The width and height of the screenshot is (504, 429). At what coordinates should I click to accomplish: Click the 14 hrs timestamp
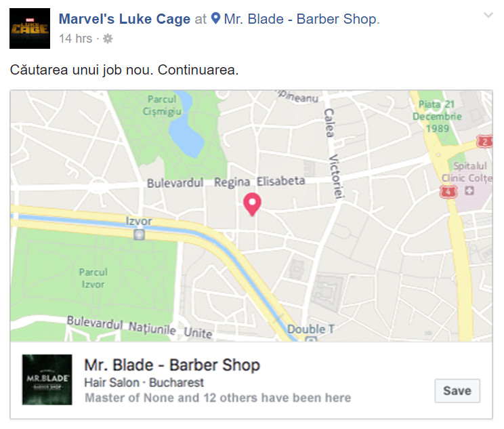tap(76, 39)
